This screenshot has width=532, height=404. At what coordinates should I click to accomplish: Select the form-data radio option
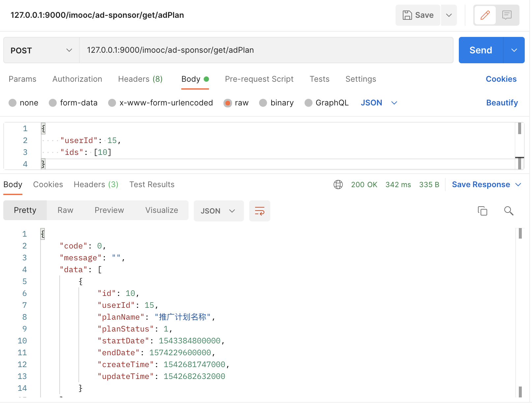tap(53, 103)
